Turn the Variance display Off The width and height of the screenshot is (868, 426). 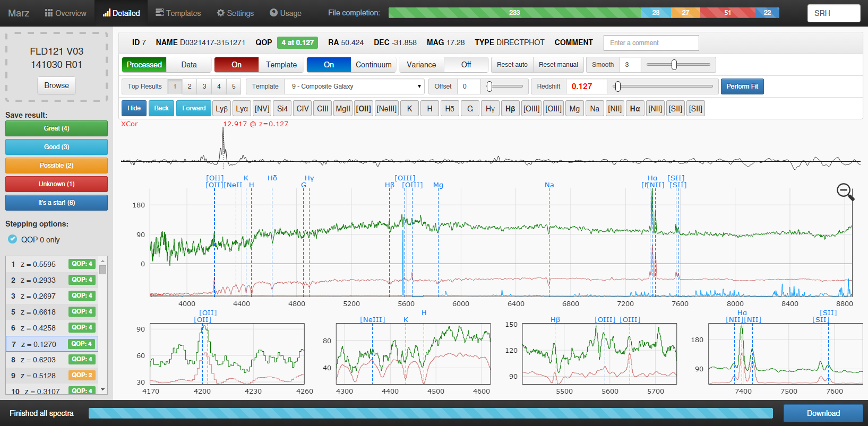pos(466,65)
